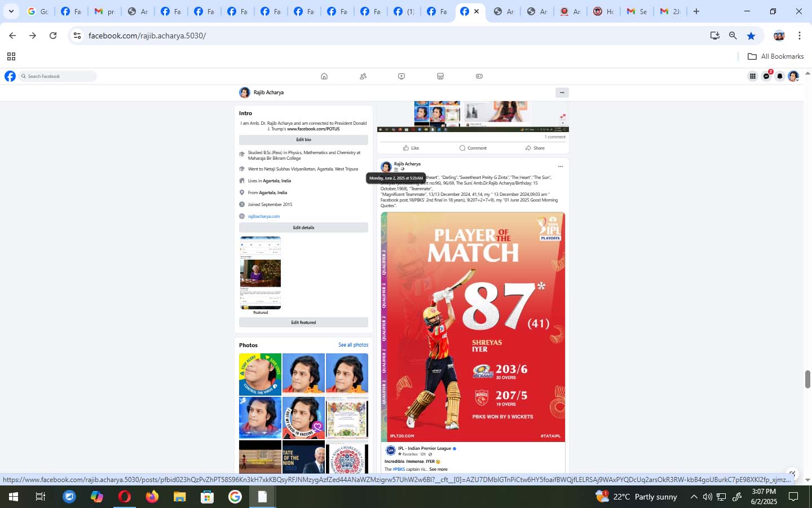Click See more on the IPL caption
The width and height of the screenshot is (812, 508).
coord(438,469)
